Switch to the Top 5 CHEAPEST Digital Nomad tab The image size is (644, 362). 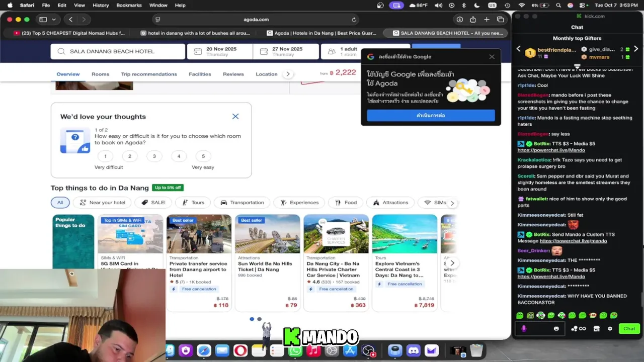coord(68,33)
